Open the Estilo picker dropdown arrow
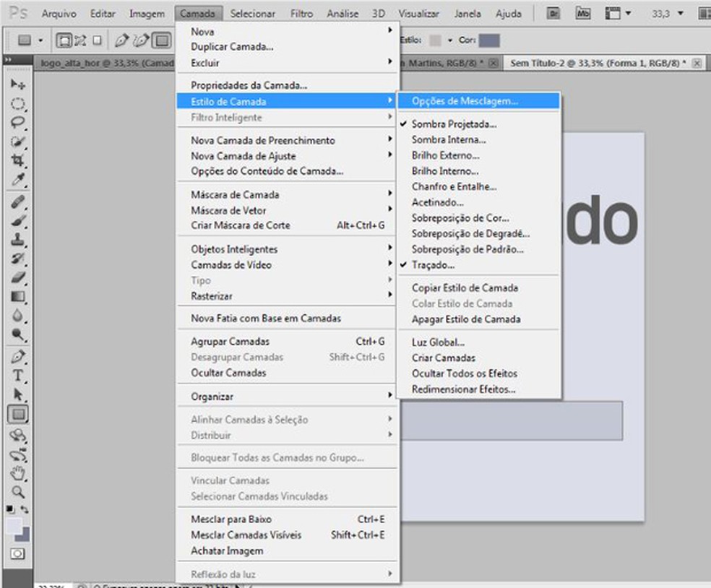This screenshot has width=711, height=588. 450,40
